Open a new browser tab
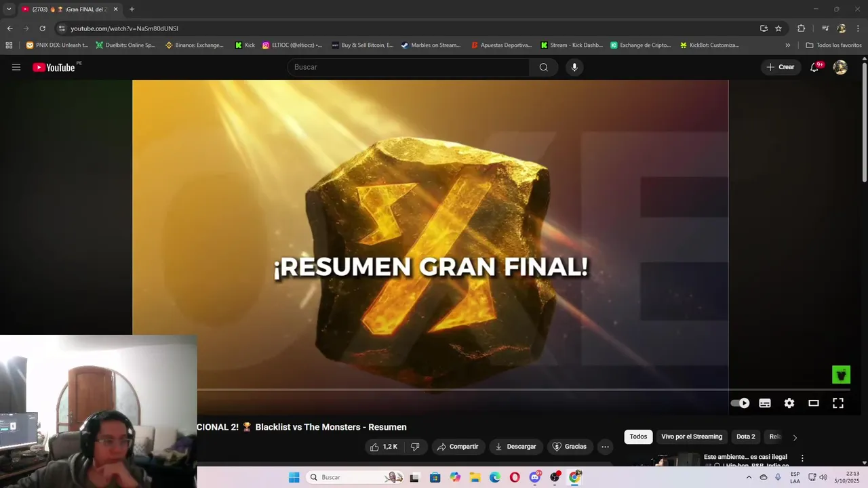This screenshot has width=868, height=488. [132, 9]
